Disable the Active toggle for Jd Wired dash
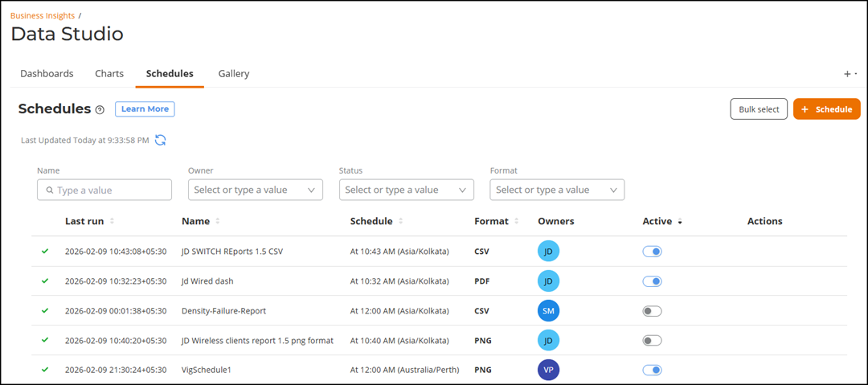 coord(652,281)
